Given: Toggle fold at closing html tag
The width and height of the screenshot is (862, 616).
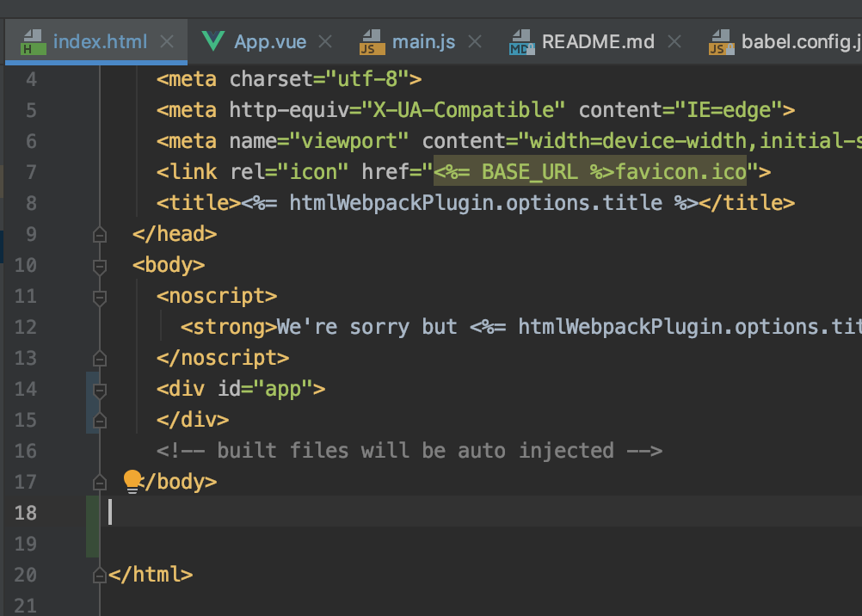Looking at the screenshot, I should click(x=100, y=576).
